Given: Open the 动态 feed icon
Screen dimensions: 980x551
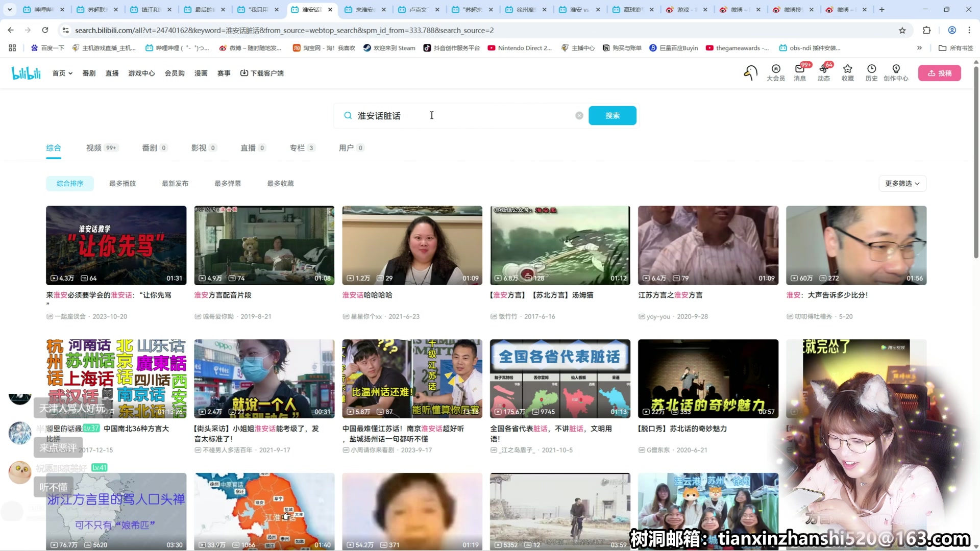Looking at the screenshot, I should (824, 73).
